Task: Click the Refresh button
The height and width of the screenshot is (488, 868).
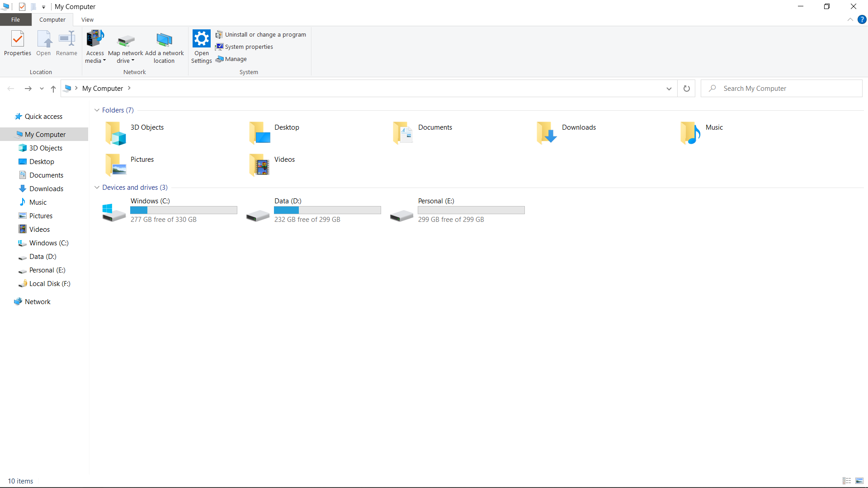Action: (x=687, y=89)
